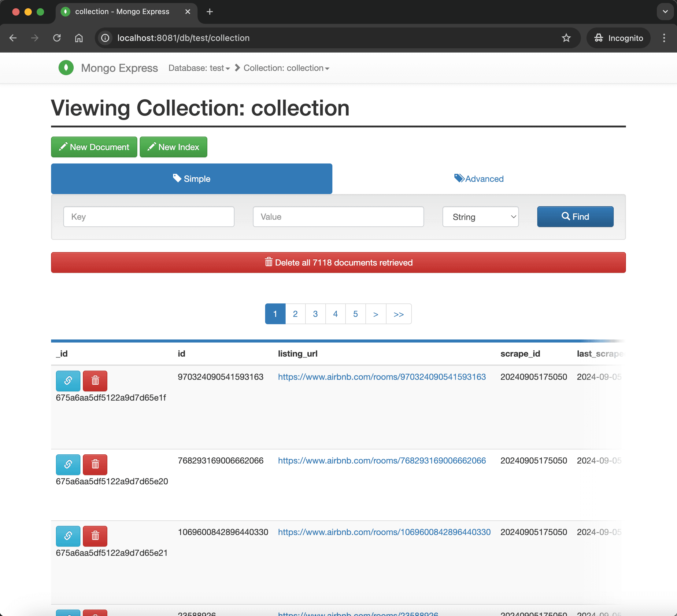677x616 pixels.
Task: Go to pagination page 3
Action: (315, 314)
